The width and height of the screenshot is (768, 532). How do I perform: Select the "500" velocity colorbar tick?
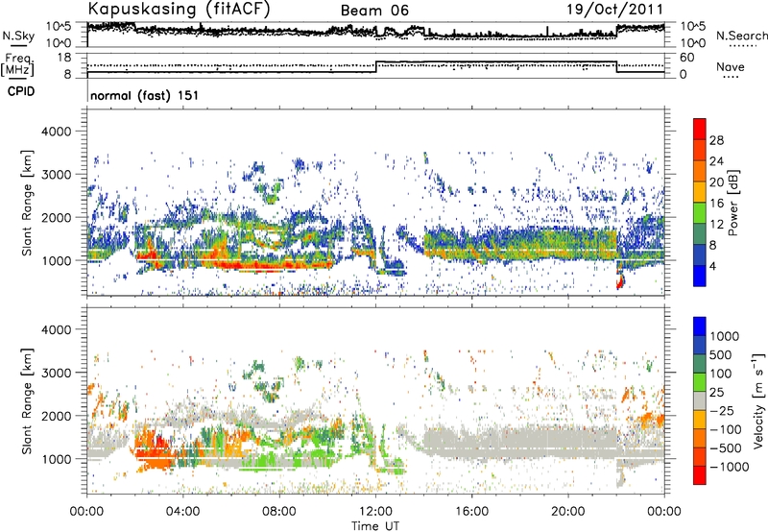coord(721,355)
